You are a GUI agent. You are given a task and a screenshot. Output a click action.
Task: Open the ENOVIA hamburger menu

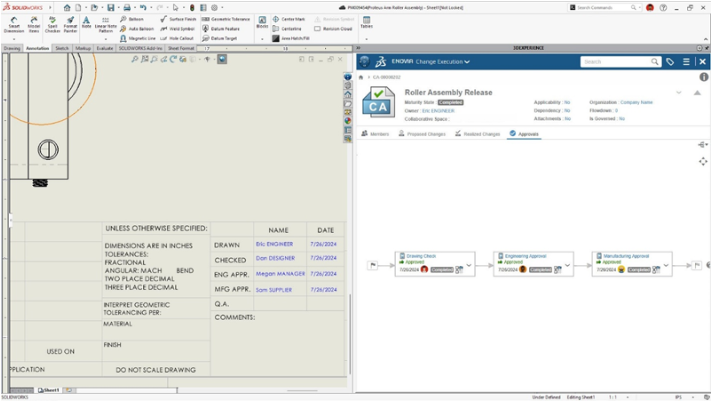coord(686,61)
